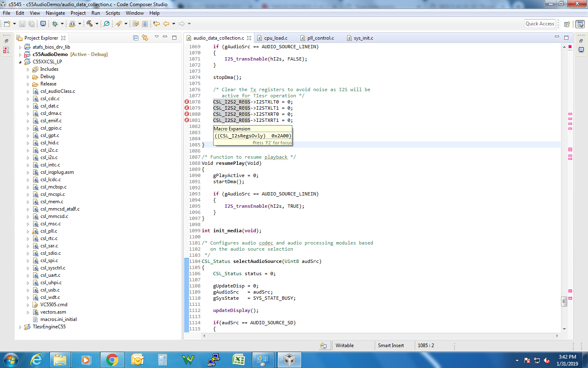Image resolution: width=588 pixels, height=368 pixels.
Task: Select csl_i2s.c in Project Explorer
Action: pyautogui.click(x=49, y=157)
